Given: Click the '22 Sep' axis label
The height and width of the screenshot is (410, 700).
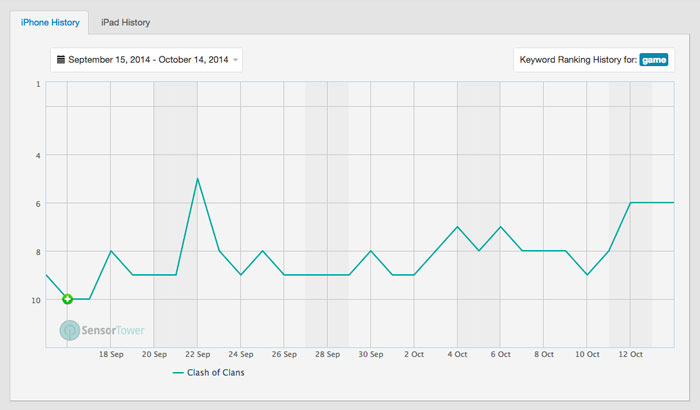Looking at the screenshot, I should coord(197,354).
